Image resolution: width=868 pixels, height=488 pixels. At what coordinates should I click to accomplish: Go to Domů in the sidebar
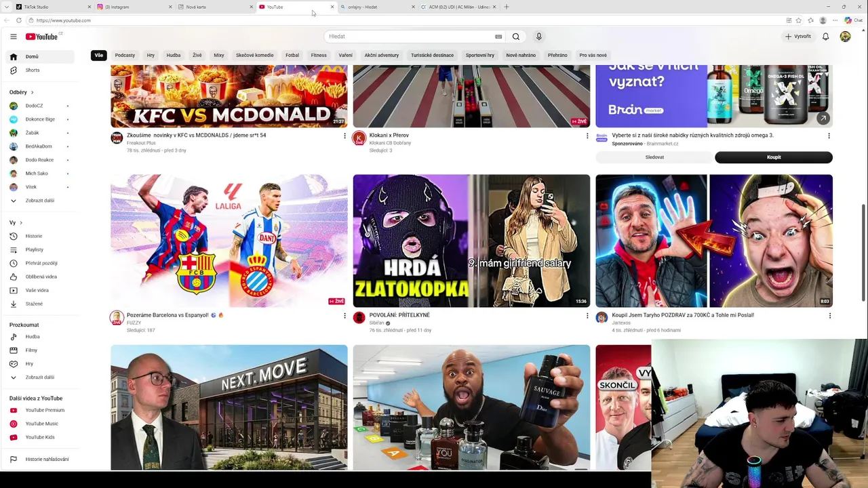tap(41, 57)
